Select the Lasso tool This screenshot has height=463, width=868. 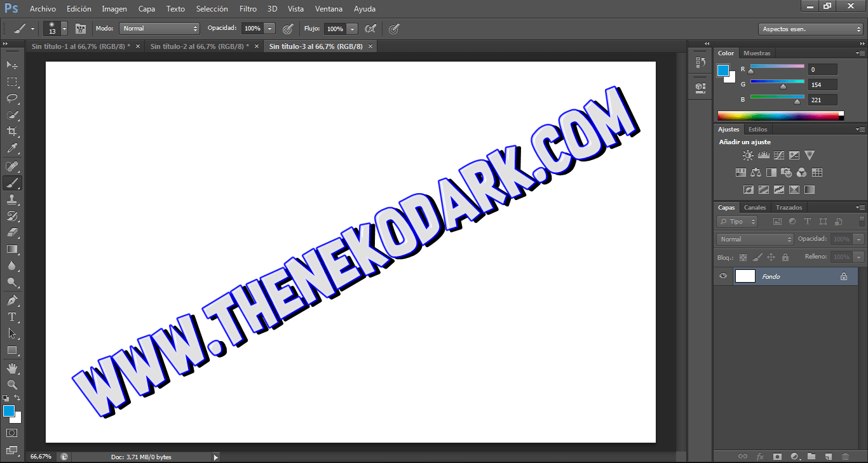tap(12, 98)
